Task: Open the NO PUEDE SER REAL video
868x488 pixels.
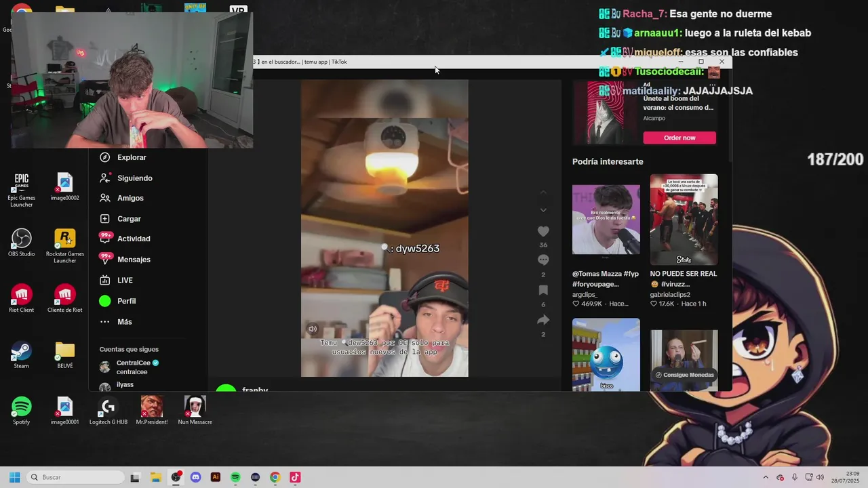Action: point(684,220)
